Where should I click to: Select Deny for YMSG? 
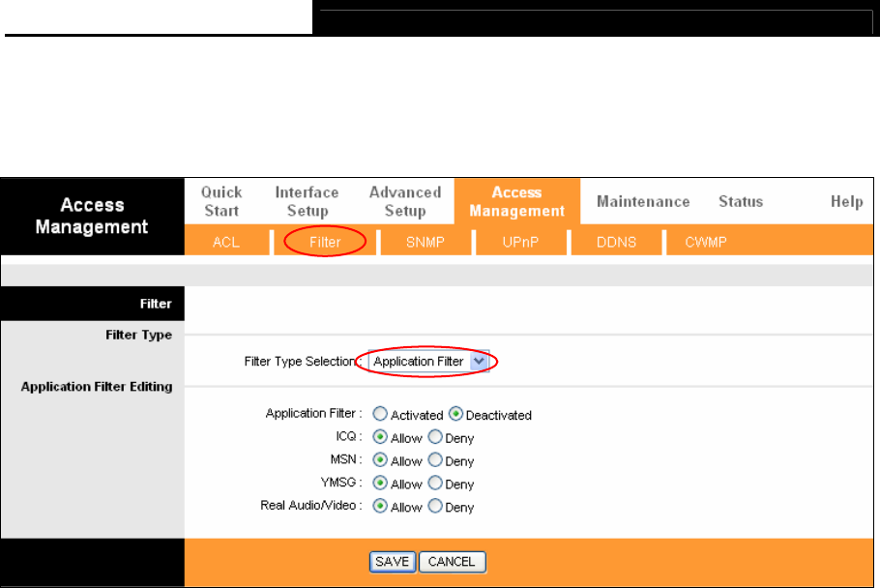pyautogui.click(x=435, y=484)
